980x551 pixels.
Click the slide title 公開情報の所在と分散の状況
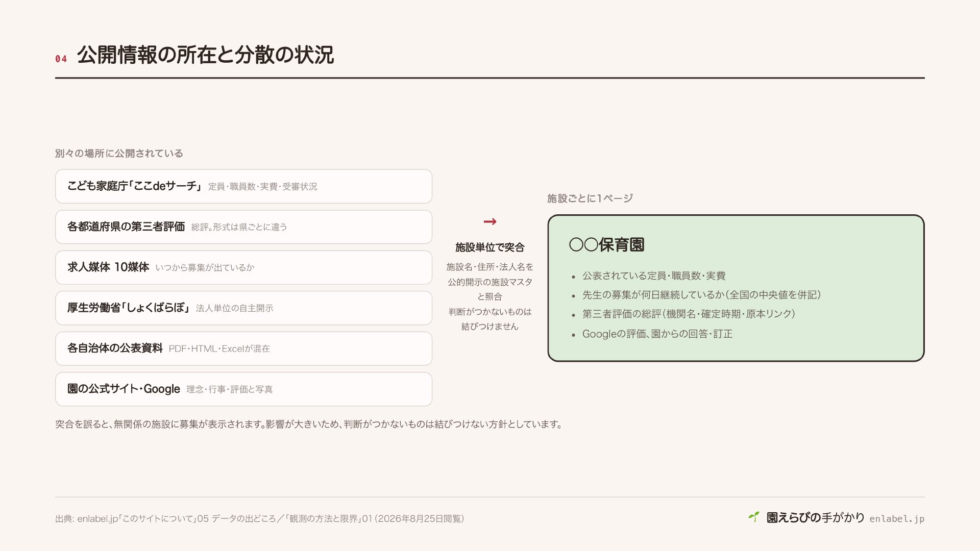(x=205, y=55)
